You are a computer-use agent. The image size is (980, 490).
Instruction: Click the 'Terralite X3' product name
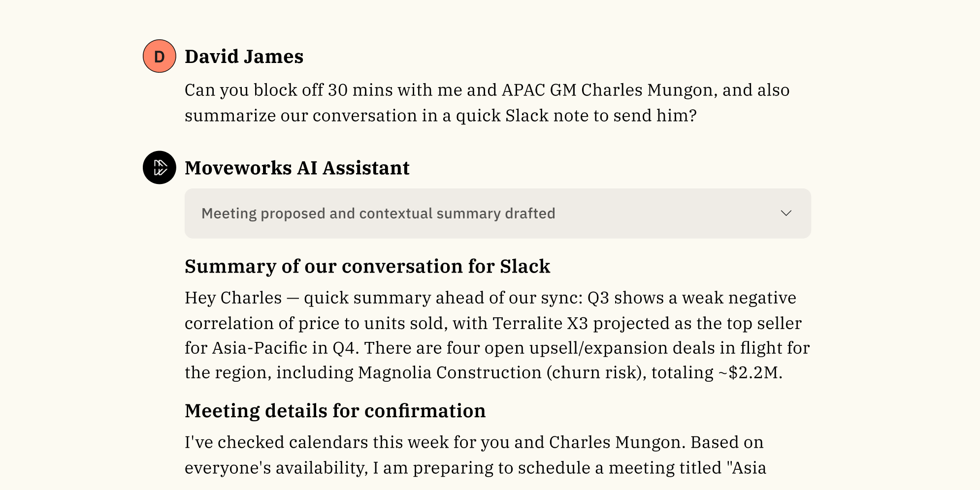pos(540,323)
